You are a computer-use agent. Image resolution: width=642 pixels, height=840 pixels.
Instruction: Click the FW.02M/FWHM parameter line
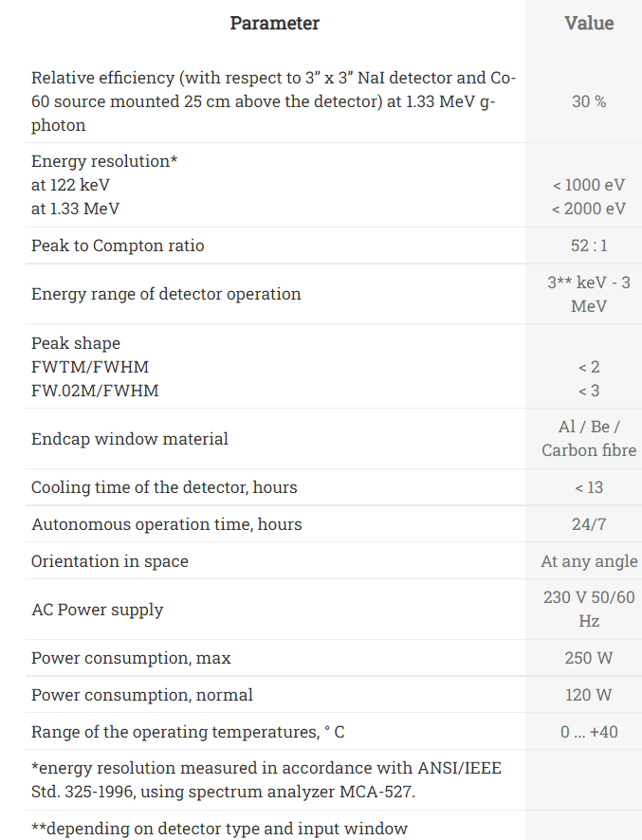tap(95, 391)
